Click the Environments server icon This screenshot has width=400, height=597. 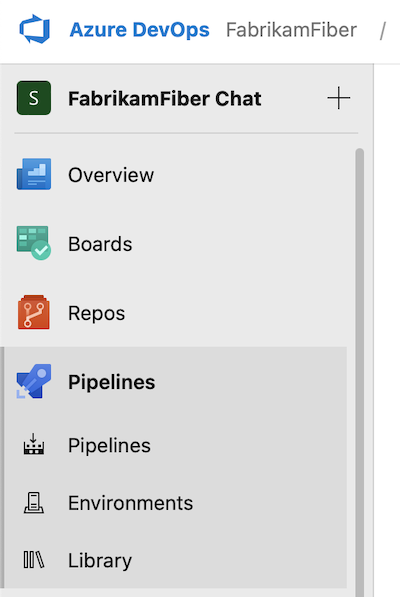click(34, 503)
